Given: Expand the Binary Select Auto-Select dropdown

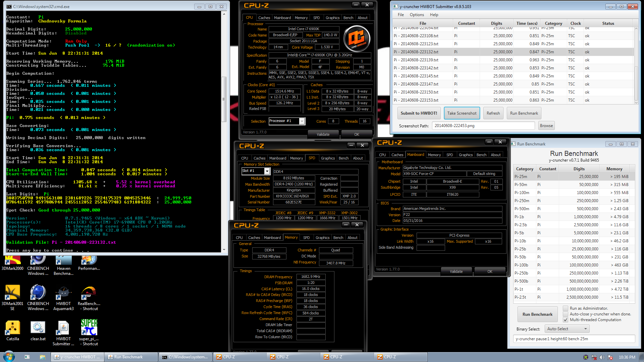Looking at the screenshot, I should click(x=567, y=329).
